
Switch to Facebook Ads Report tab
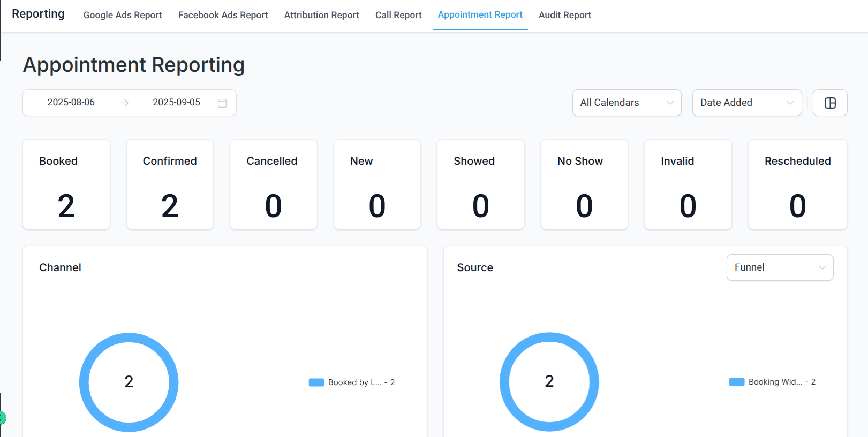[x=223, y=15]
